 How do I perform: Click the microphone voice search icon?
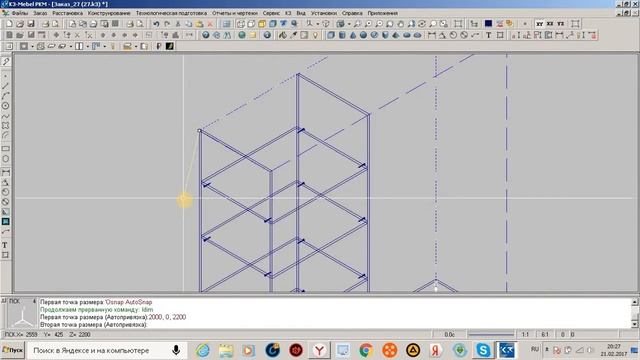[x=176, y=350]
